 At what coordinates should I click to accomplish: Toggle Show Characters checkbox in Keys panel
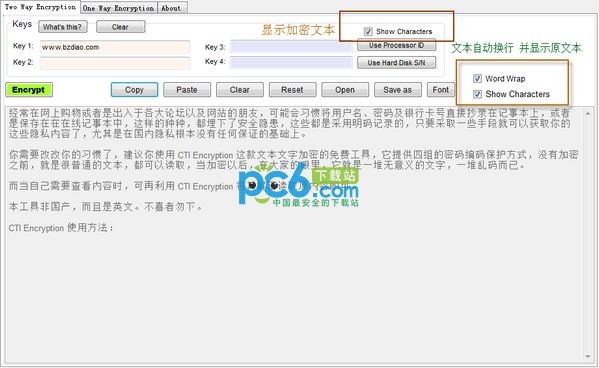[x=368, y=31]
